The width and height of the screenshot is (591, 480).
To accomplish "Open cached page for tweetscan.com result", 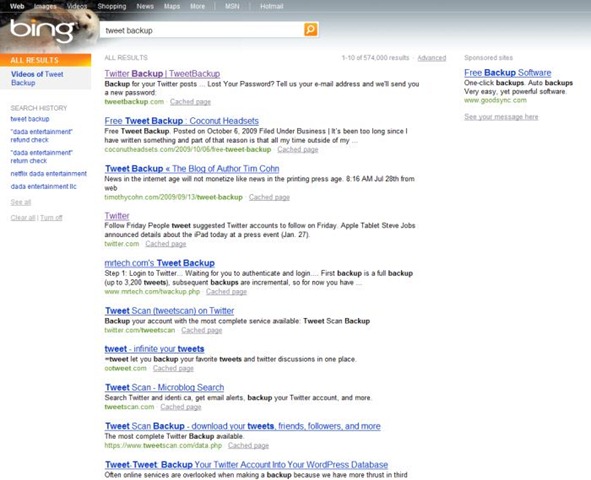I will point(181,407).
